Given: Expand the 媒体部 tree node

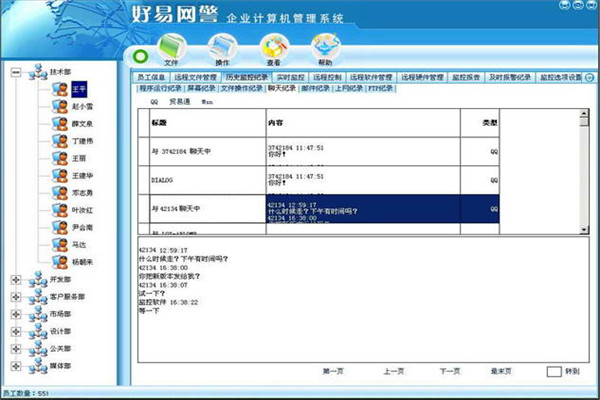Looking at the screenshot, I should [x=16, y=366].
